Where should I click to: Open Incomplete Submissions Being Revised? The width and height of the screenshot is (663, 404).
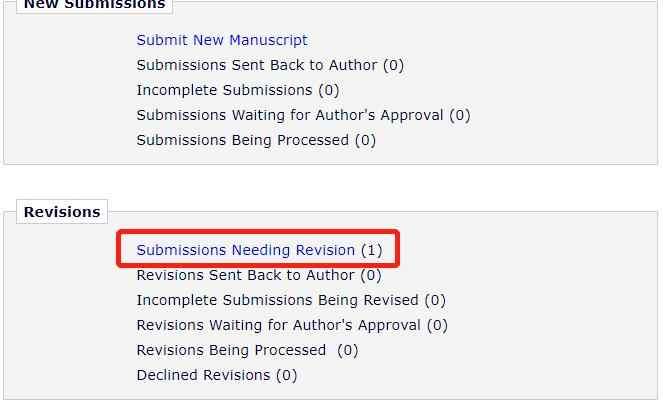click(x=278, y=300)
